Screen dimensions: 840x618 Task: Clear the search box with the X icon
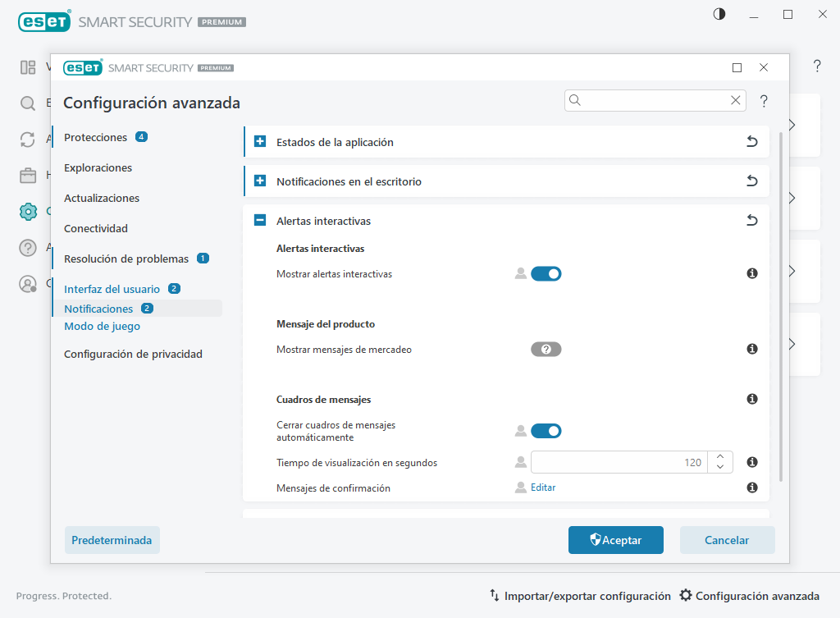pos(735,100)
